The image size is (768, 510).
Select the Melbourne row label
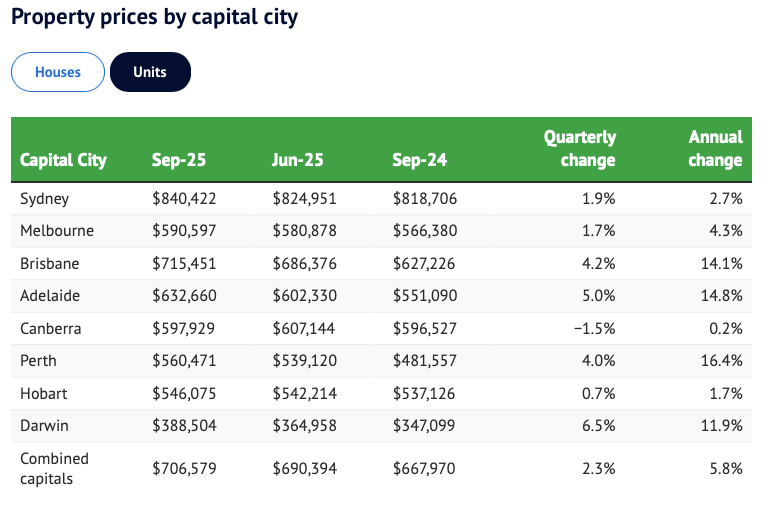(x=57, y=231)
